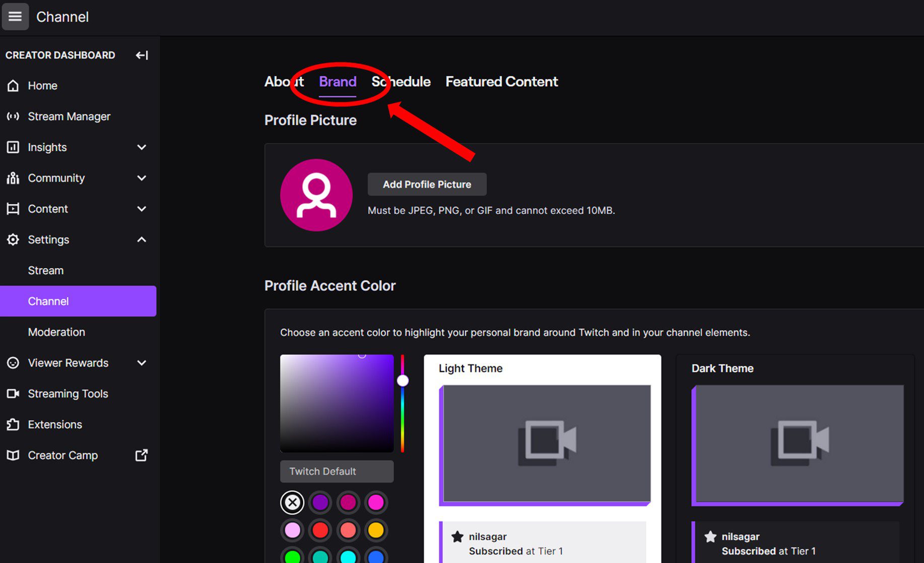Open the hamburger menu beside Channel title
The width and height of the screenshot is (924, 563).
coord(15,17)
